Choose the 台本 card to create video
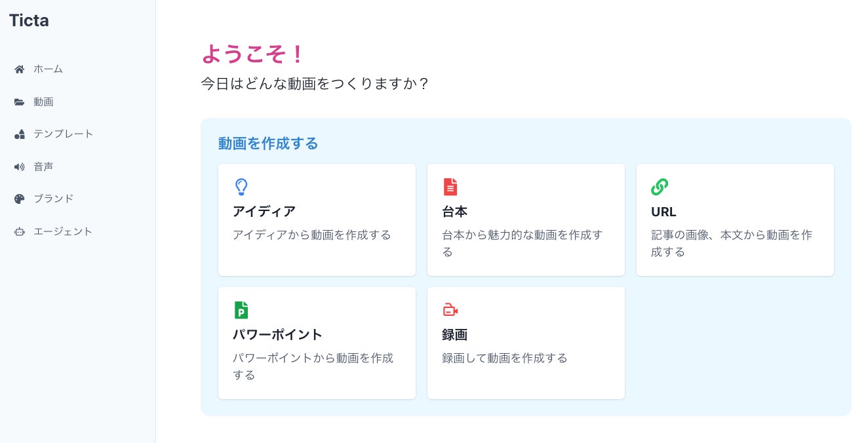This screenshot has width=868, height=443. pyautogui.click(x=455, y=212)
